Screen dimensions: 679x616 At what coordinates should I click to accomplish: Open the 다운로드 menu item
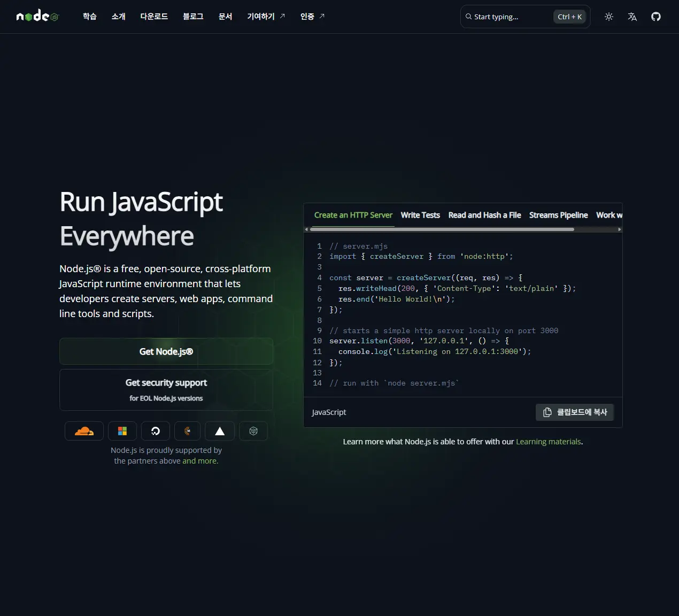pos(154,17)
